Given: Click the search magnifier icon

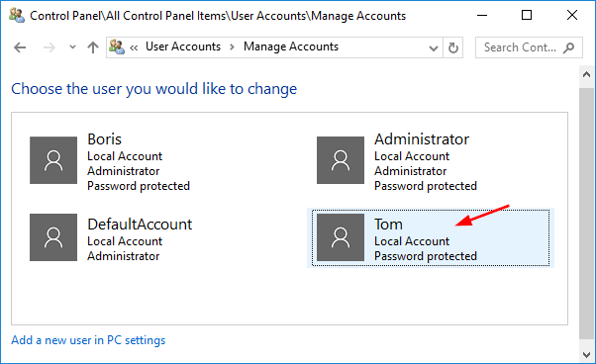Looking at the screenshot, I should pyautogui.click(x=568, y=47).
